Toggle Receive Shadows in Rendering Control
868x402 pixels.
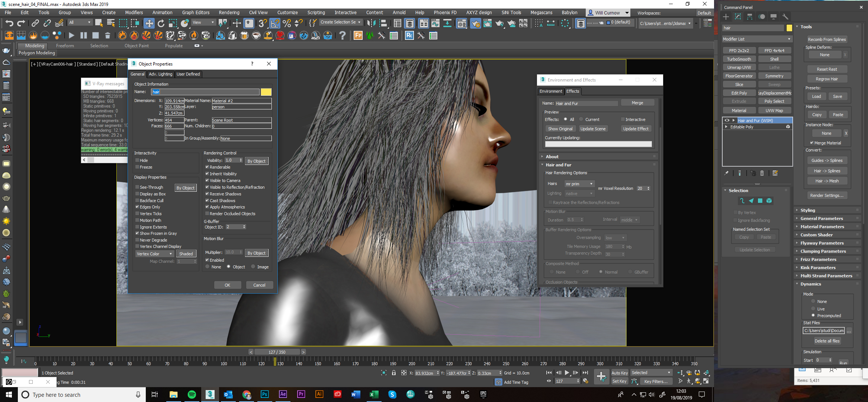[207, 194]
